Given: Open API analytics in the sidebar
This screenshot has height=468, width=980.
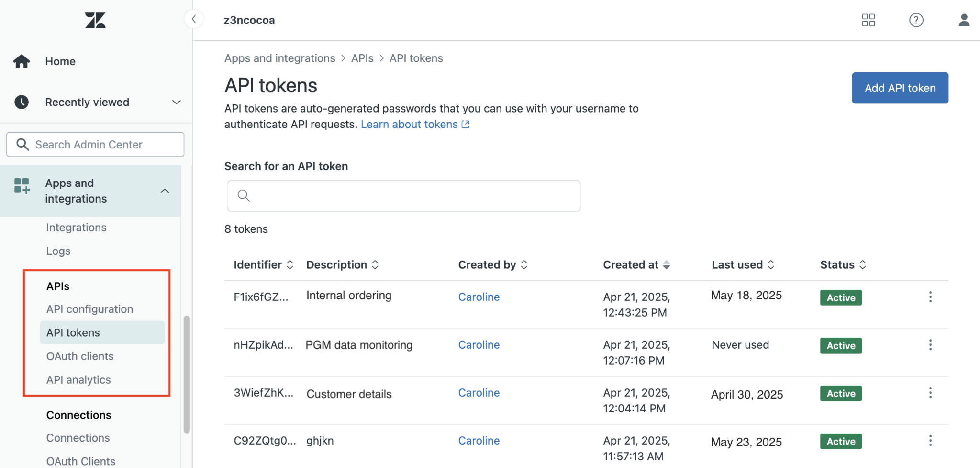Looking at the screenshot, I should (x=78, y=380).
